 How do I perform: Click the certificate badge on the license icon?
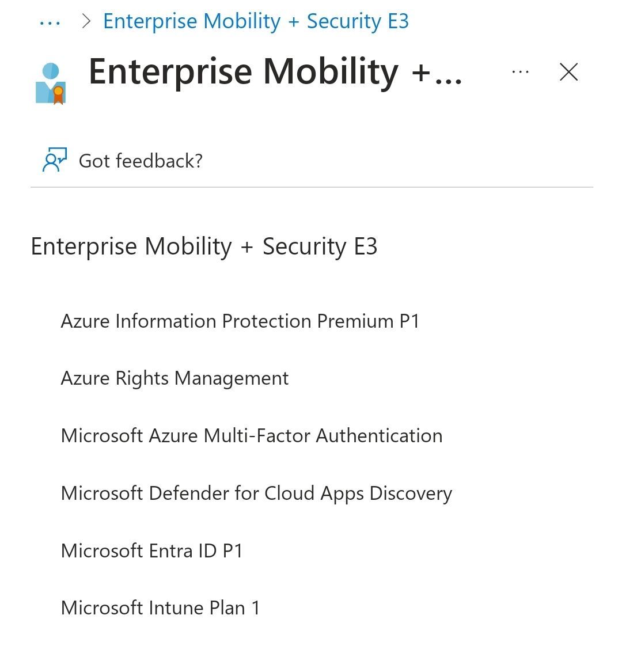pos(58,93)
